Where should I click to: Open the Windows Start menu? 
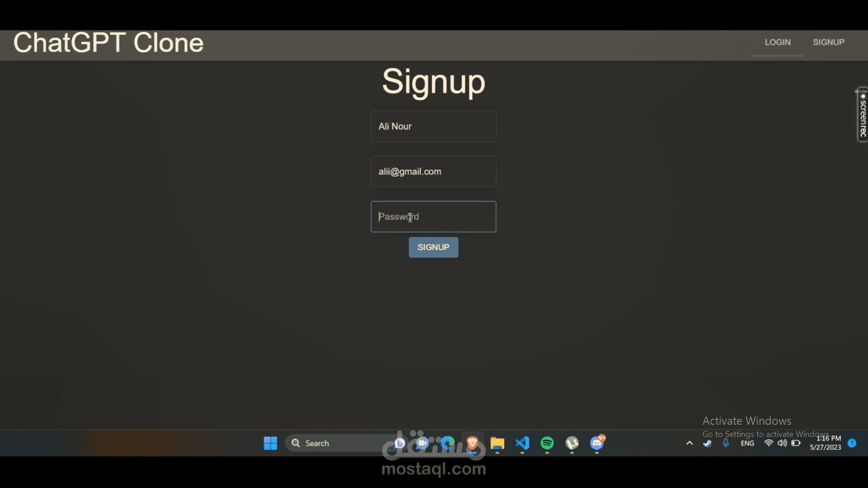pyautogui.click(x=270, y=443)
